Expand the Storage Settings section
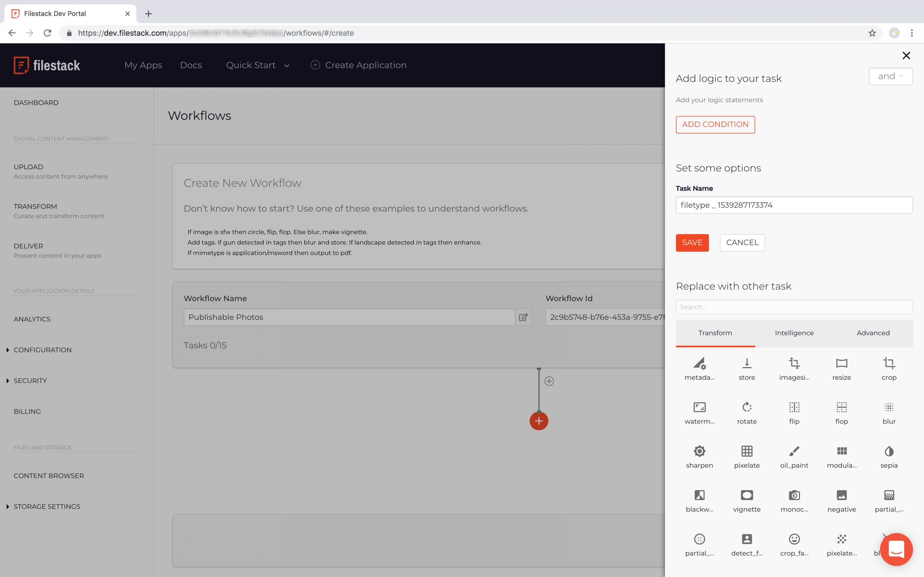This screenshot has width=924, height=577. pos(47,506)
